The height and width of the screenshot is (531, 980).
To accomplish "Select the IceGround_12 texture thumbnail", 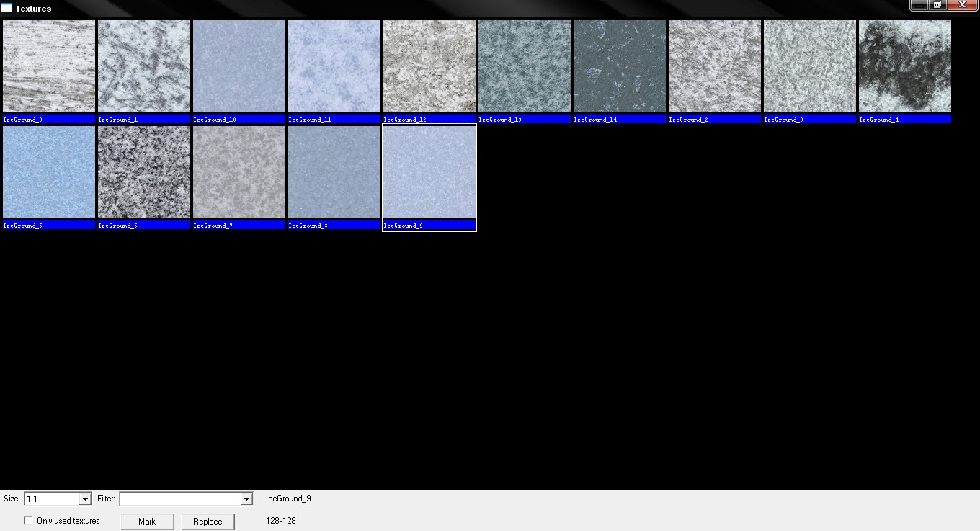I will click(x=429, y=66).
